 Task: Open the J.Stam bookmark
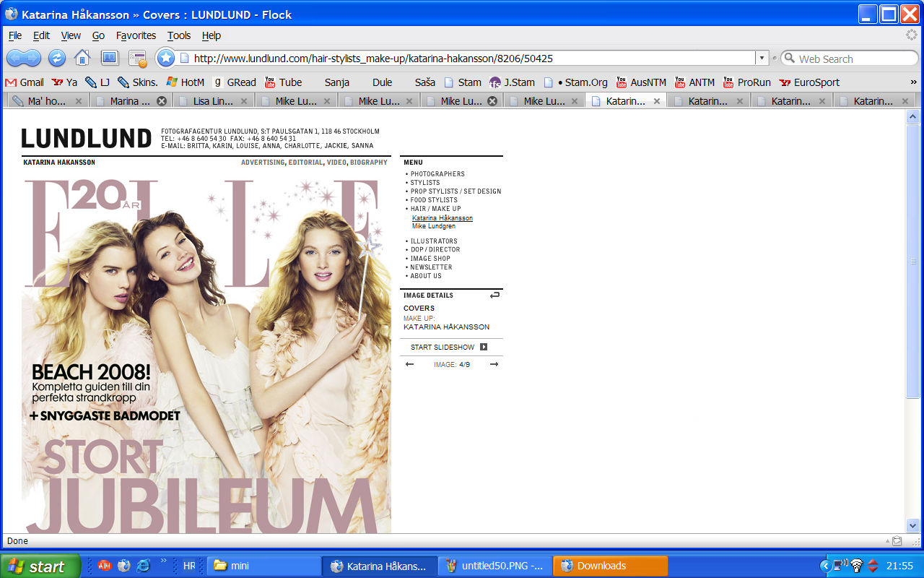click(512, 82)
